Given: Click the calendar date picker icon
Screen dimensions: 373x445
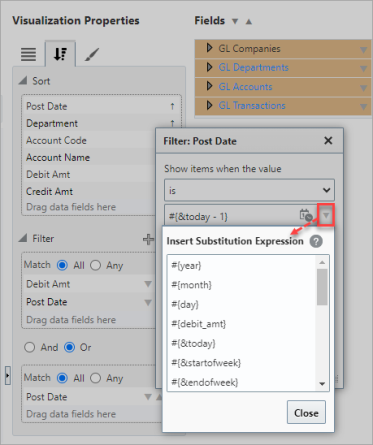Looking at the screenshot, I should pos(306,215).
